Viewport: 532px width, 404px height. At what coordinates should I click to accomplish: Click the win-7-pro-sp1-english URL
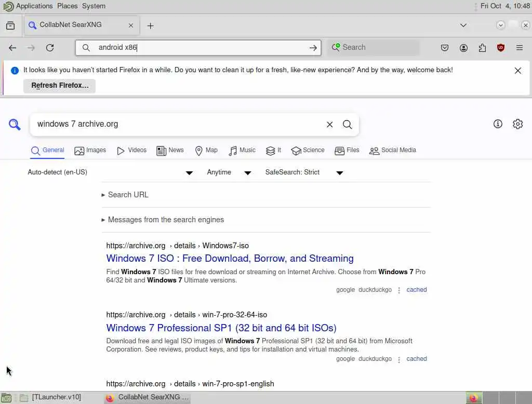[190, 384]
